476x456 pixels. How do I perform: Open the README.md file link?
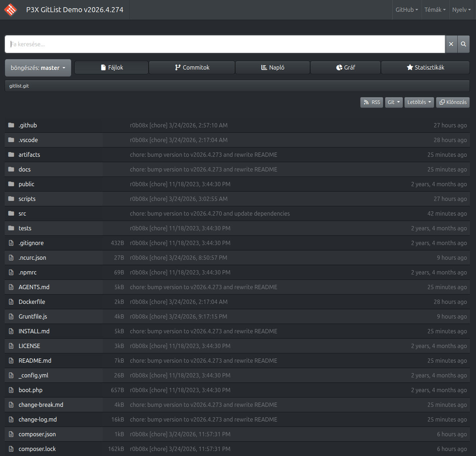pos(35,361)
